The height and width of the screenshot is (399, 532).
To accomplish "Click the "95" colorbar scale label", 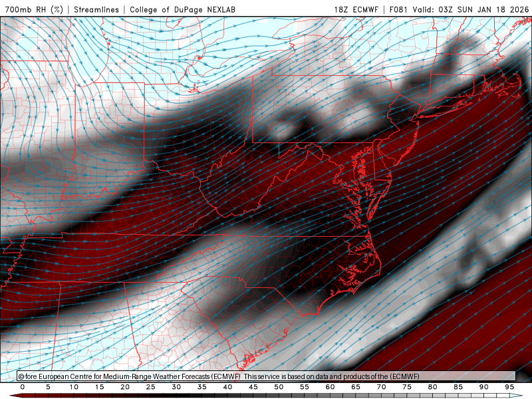I will (509, 387).
